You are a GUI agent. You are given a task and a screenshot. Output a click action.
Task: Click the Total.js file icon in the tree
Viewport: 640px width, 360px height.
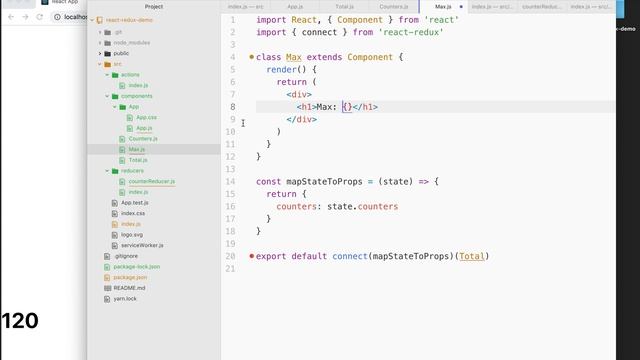point(122,160)
